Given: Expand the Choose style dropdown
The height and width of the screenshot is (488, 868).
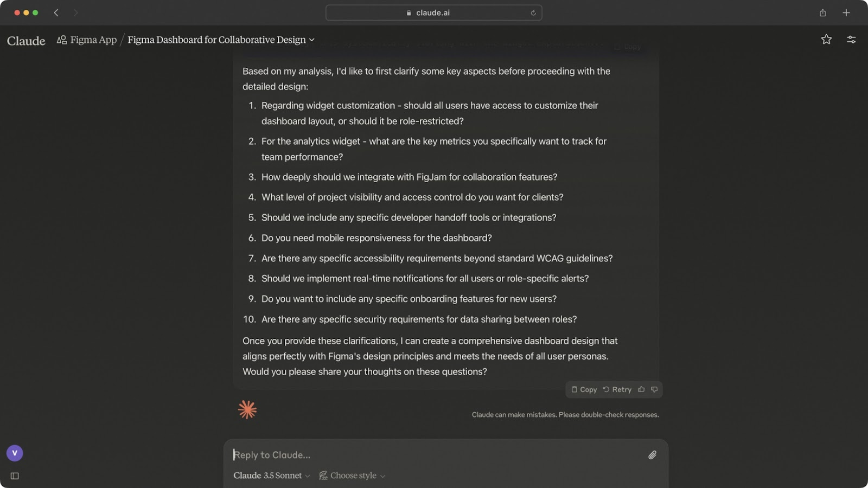Looking at the screenshot, I should (x=352, y=476).
